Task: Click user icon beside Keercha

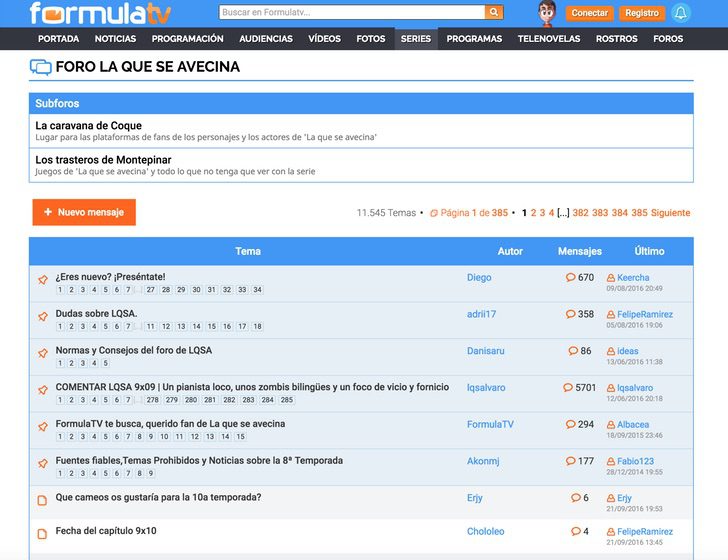Action: pyautogui.click(x=611, y=278)
